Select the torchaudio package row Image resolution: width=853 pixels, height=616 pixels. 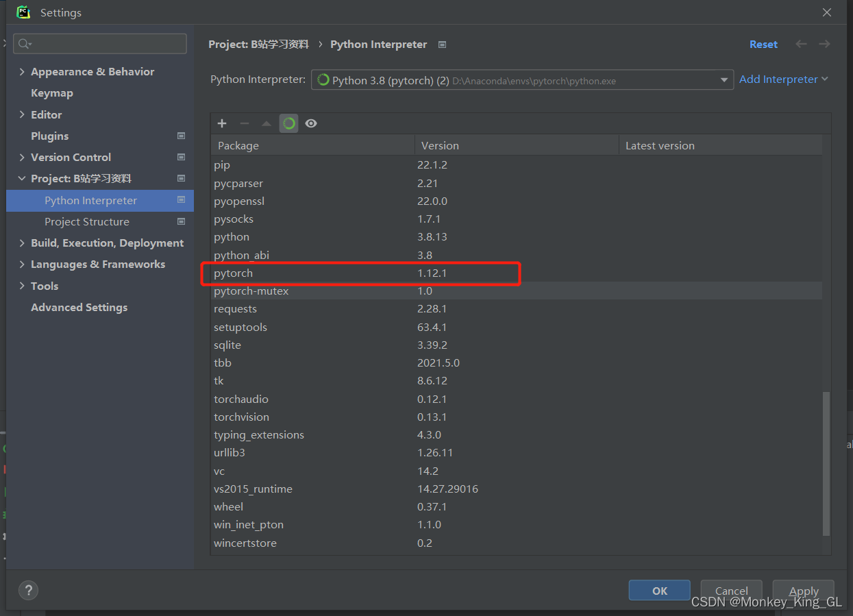[517, 399]
